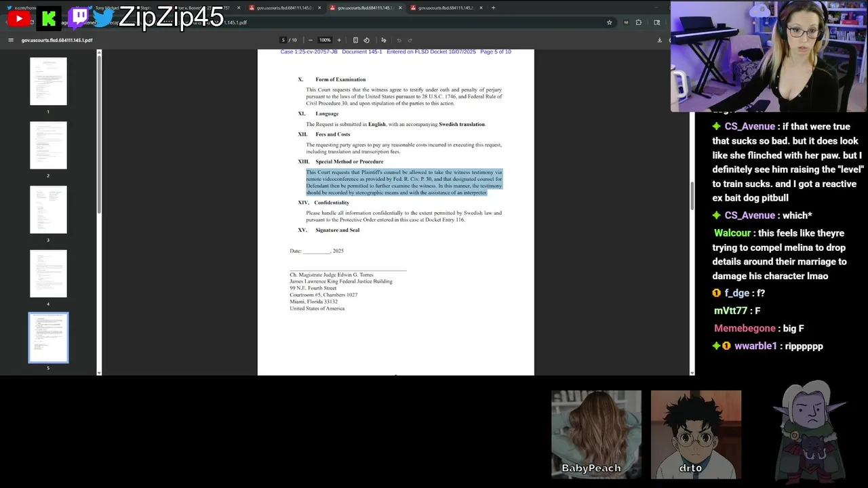868x488 pixels.
Task: Rotate the PDF page counterclockwise
Action: click(x=367, y=40)
